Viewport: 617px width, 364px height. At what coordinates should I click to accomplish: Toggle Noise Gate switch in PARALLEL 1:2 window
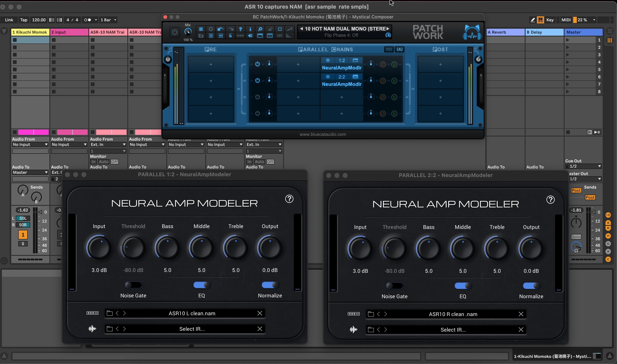[133, 285]
